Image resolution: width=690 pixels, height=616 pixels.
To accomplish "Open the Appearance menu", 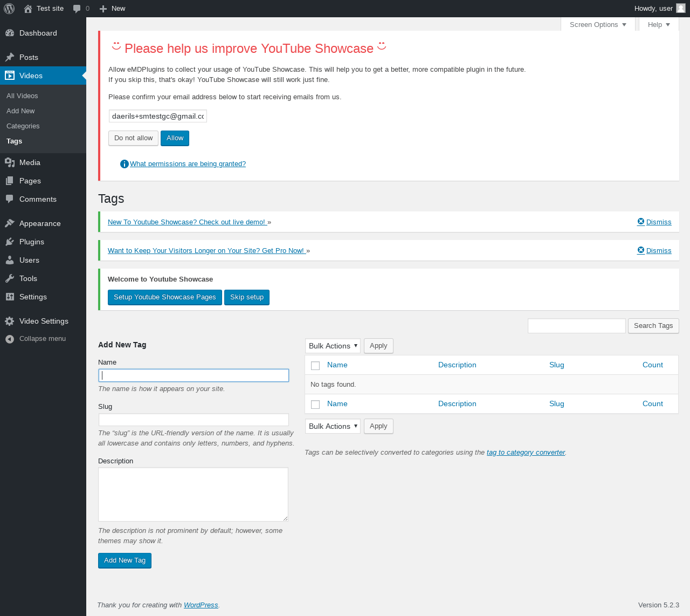I will click(43, 223).
